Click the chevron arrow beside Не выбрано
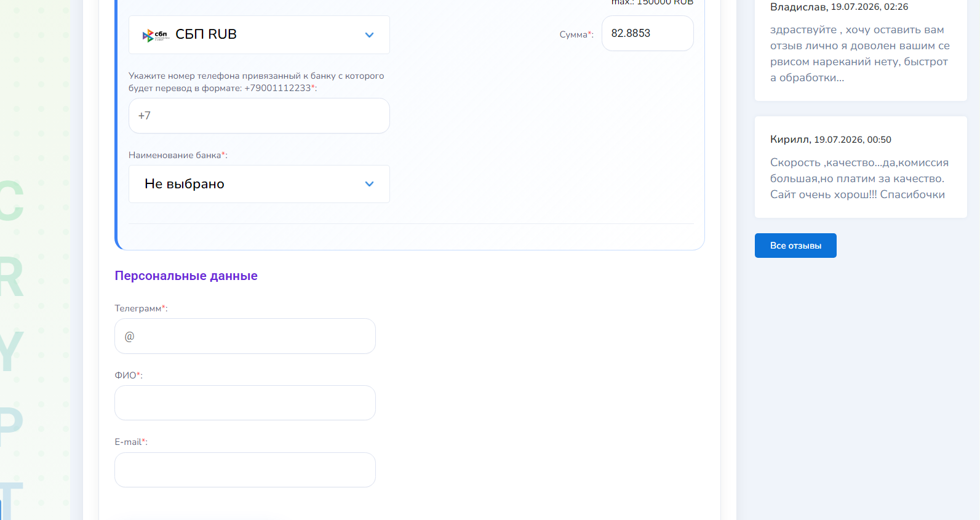980x520 pixels. pyautogui.click(x=369, y=184)
